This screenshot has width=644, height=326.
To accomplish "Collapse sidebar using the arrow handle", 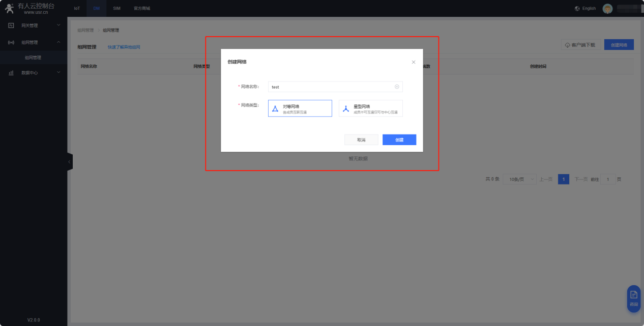I will click(x=70, y=162).
